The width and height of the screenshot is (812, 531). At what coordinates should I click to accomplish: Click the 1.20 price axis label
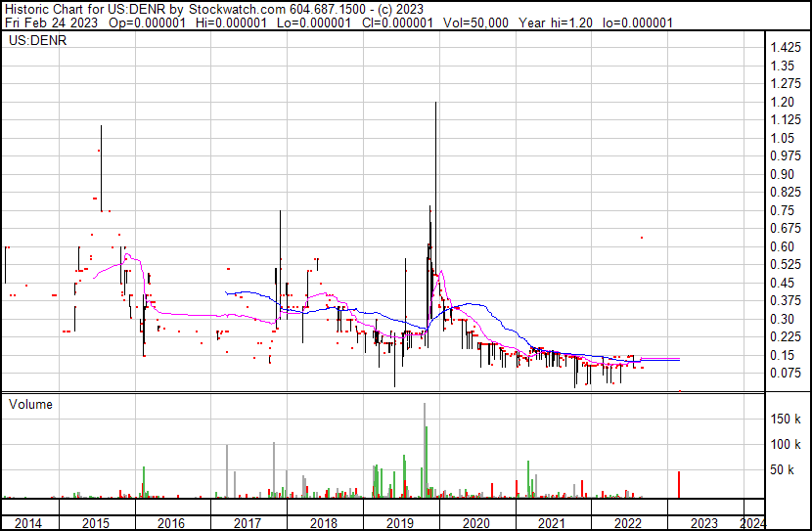tap(782, 102)
